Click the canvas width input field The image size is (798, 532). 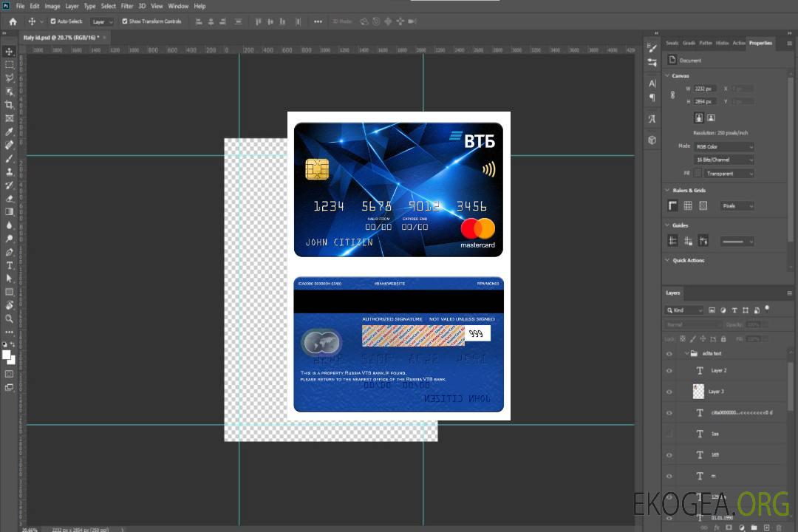point(704,89)
